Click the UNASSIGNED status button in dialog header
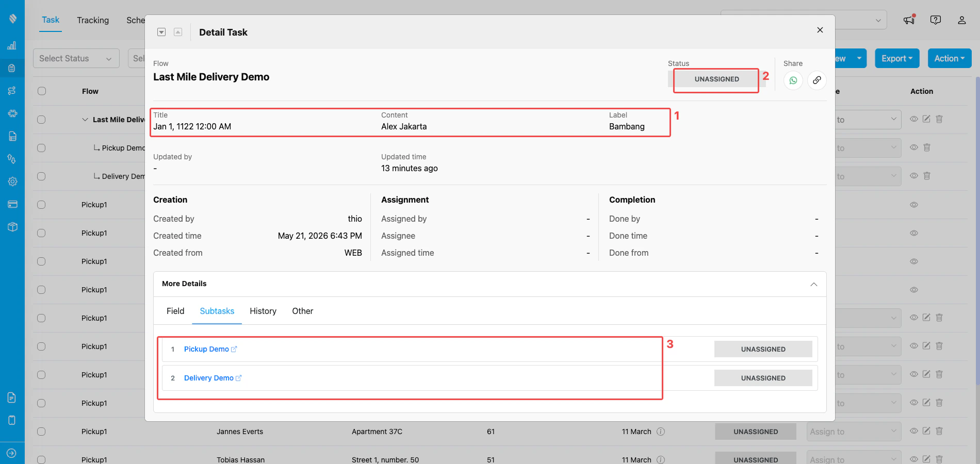 [717, 79]
